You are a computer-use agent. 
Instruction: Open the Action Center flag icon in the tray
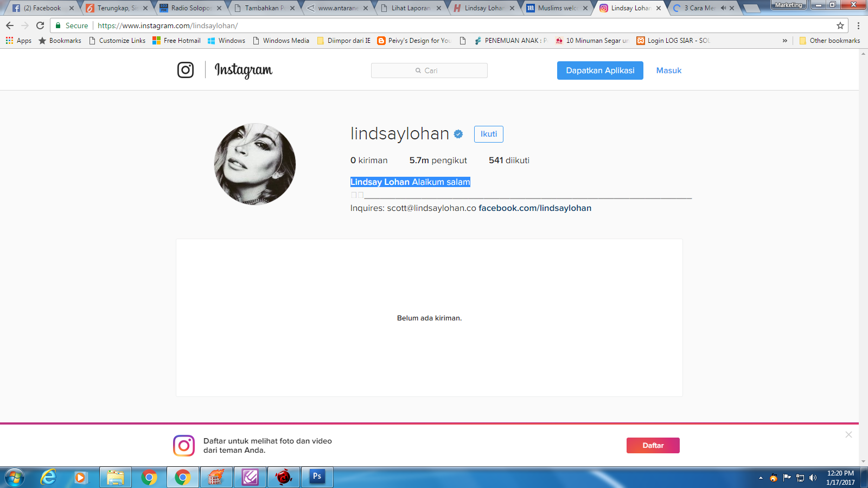click(787, 478)
